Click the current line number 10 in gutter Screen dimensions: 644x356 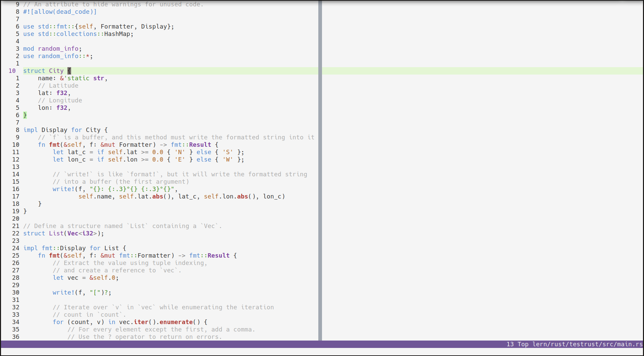[12, 71]
